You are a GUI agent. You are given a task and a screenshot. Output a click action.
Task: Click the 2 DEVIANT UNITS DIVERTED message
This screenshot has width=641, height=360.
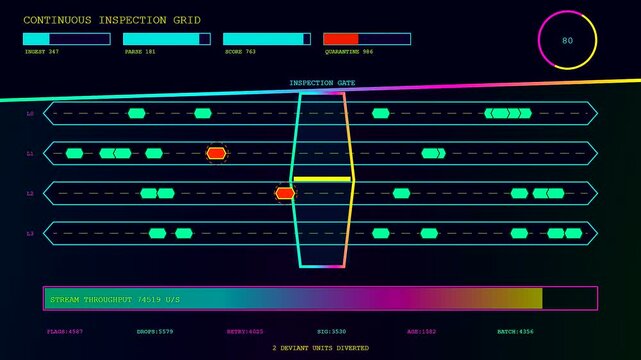[x=320, y=348]
